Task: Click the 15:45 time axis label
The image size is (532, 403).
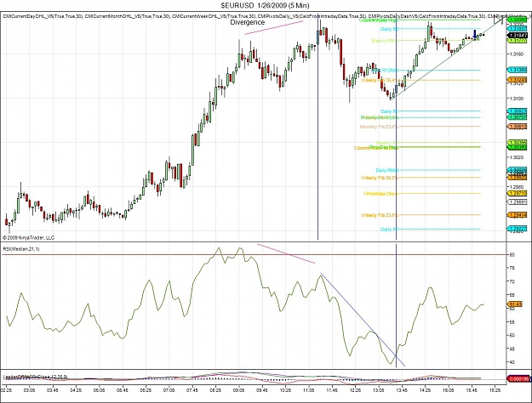Action: pos(472,390)
